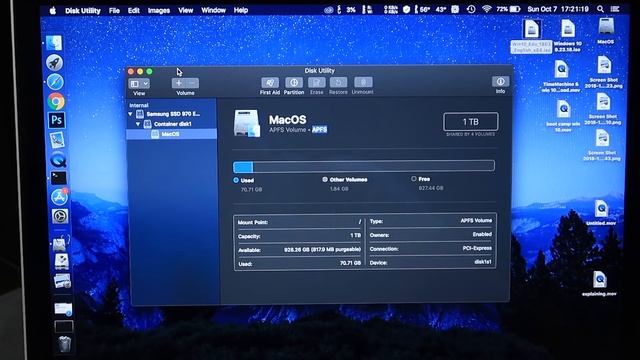Open the Info panel icon
Image resolution: width=640 pixels, height=360 pixels.
[x=500, y=82]
